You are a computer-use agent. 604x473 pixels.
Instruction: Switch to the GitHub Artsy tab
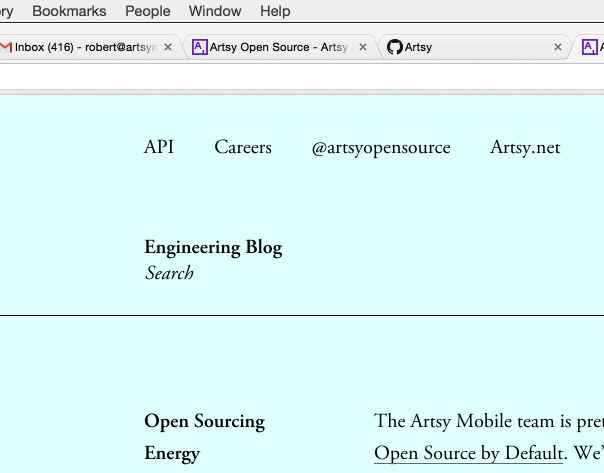pos(475,47)
